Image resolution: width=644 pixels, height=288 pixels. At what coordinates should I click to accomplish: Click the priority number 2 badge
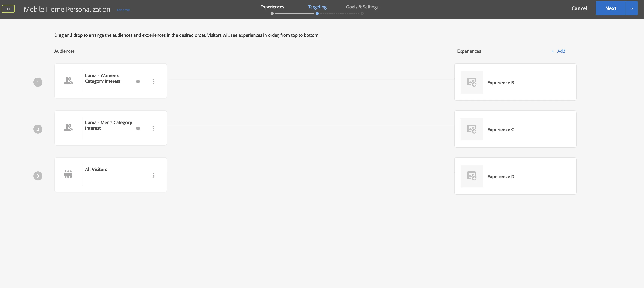(38, 129)
